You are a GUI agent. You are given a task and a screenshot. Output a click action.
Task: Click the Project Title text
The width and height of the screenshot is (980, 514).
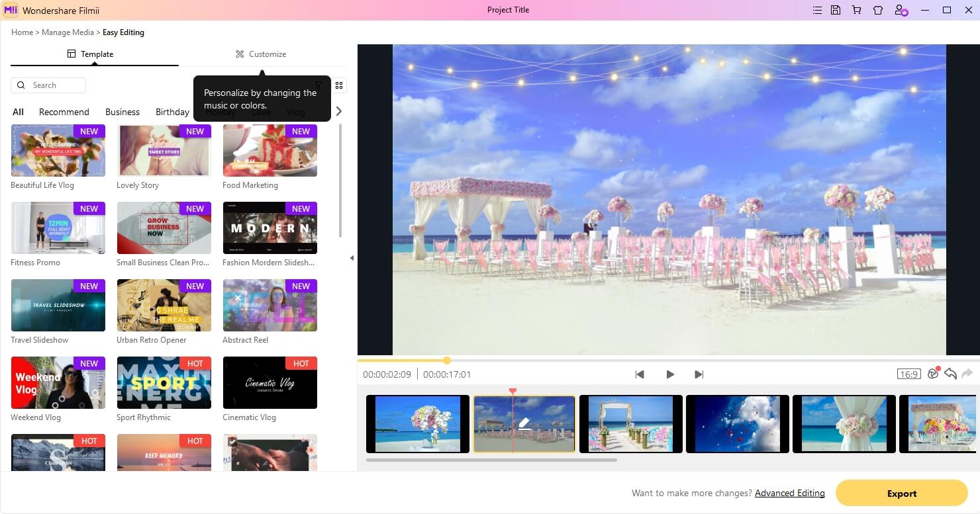[508, 10]
